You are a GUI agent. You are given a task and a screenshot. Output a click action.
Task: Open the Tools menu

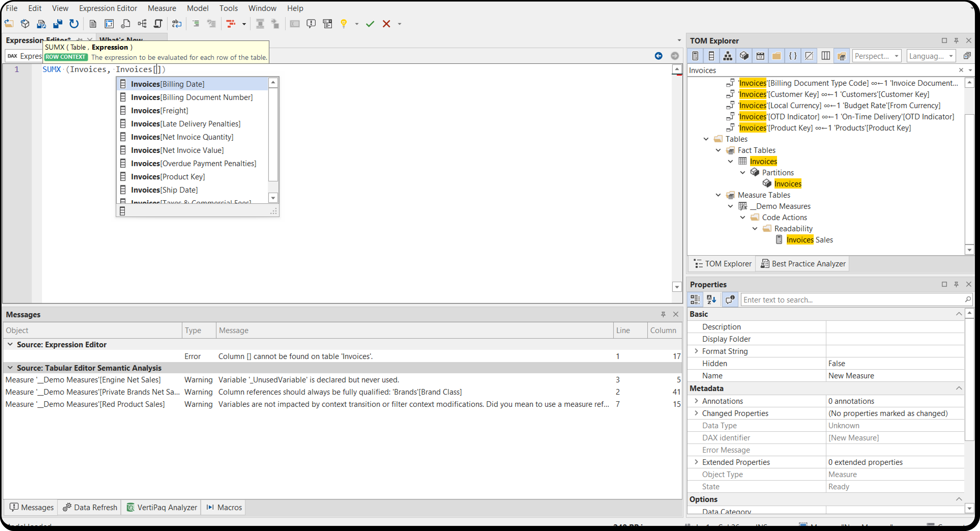(228, 8)
